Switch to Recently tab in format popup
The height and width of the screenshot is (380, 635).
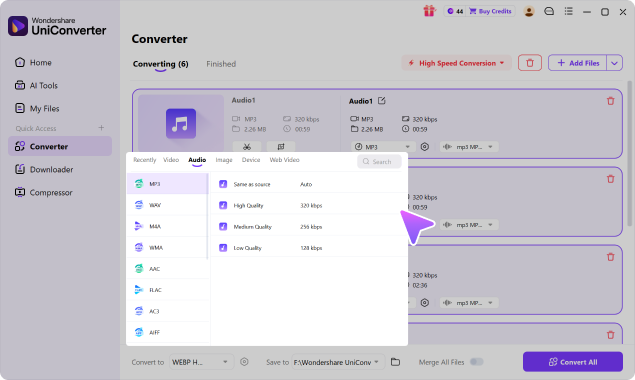145,160
